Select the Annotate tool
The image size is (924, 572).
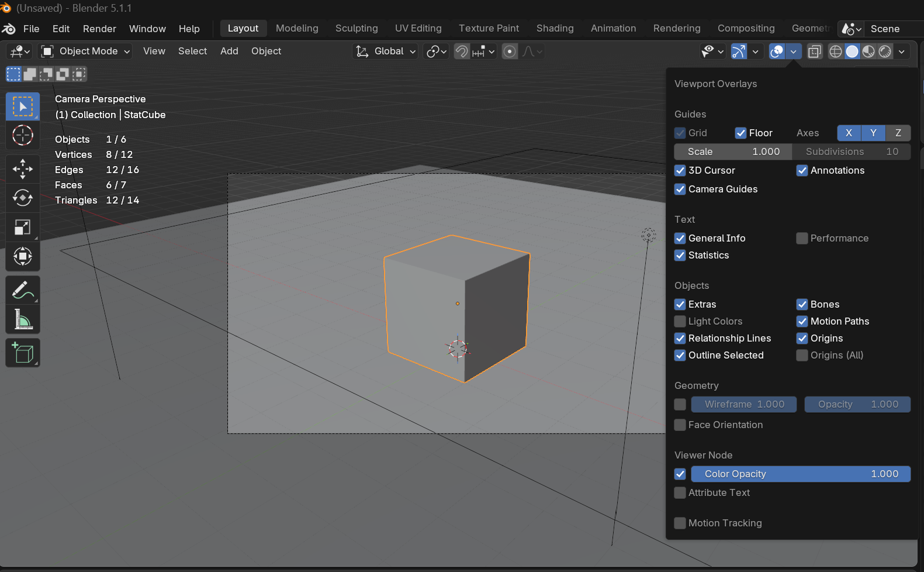(23, 290)
